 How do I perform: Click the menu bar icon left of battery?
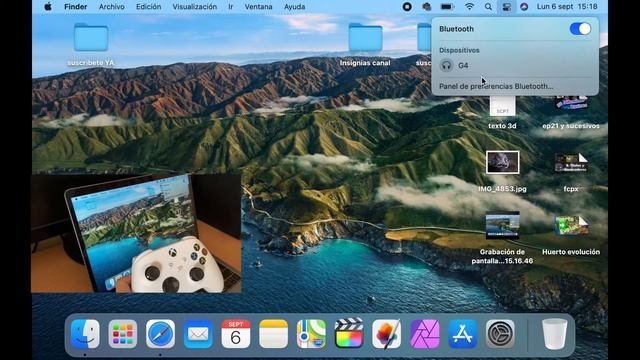427,7
